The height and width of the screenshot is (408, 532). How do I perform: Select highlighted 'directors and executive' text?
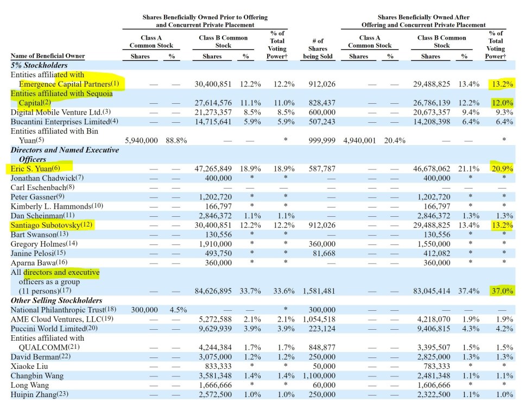tap(61, 272)
